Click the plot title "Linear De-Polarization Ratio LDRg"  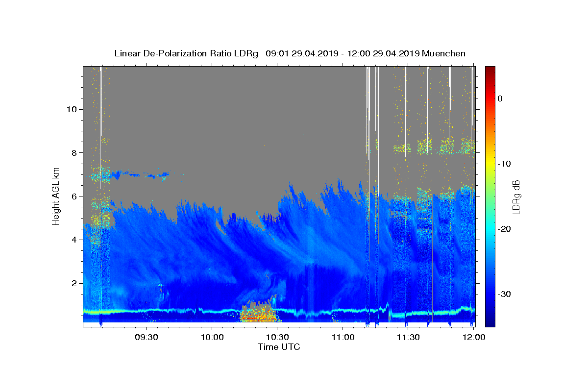186,53
